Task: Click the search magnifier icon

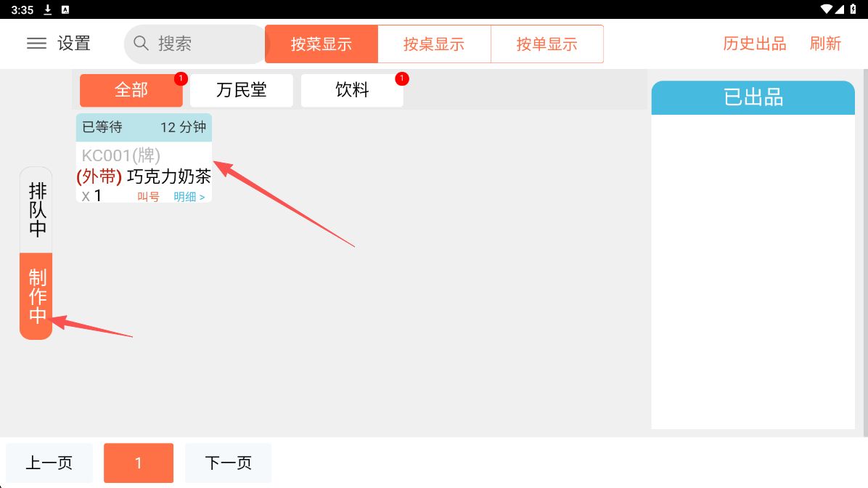Action: click(141, 44)
